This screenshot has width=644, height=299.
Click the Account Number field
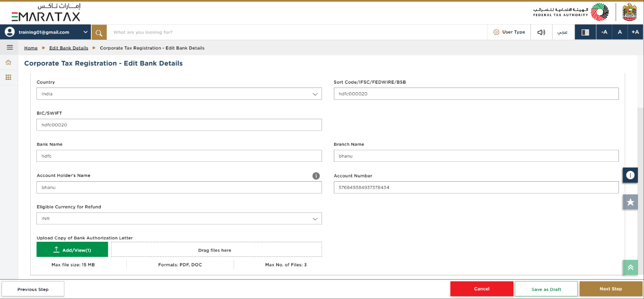[476, 187]
